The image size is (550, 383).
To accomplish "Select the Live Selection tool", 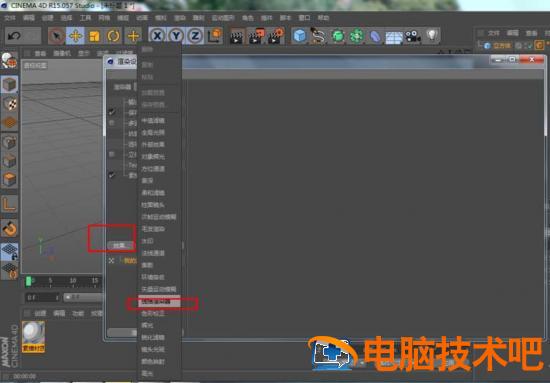I will point(56,36).
